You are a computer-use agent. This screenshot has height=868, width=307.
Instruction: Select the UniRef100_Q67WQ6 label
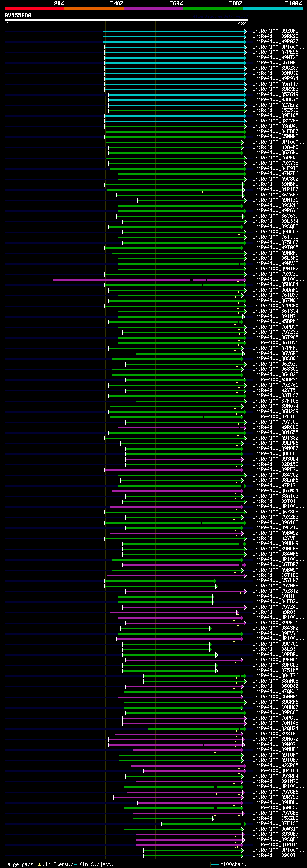[275, 300]
